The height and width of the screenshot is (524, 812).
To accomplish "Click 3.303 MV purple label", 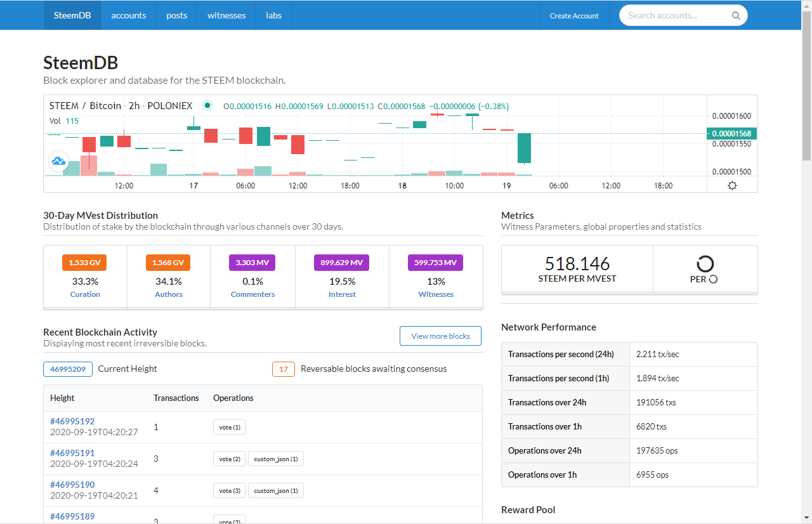I will click(x=253, y=263).
